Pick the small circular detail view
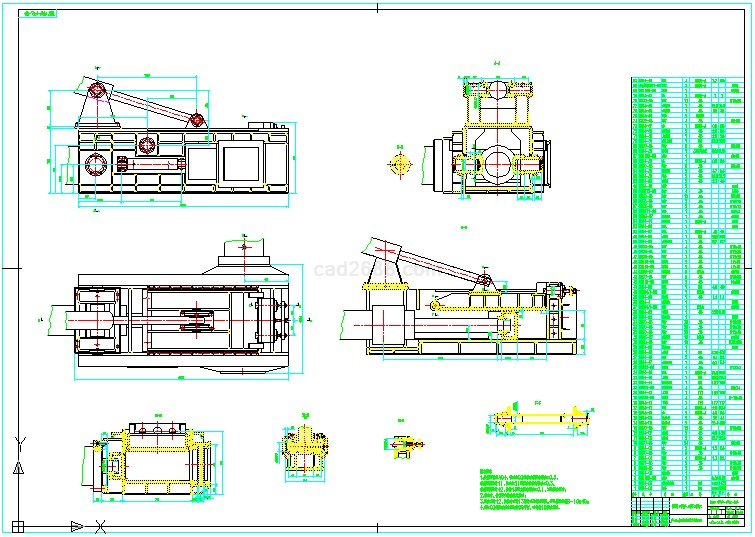The height and width of the screenshot is (537, 755). pyautogui.click(x=400, y=164)
